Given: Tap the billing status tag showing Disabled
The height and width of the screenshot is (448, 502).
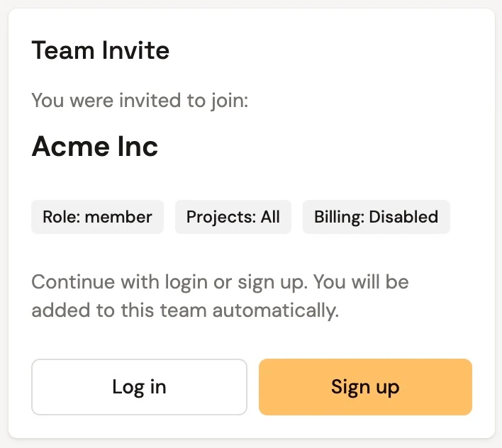Looking at the screenshot, I should click(x=376, y=217).
